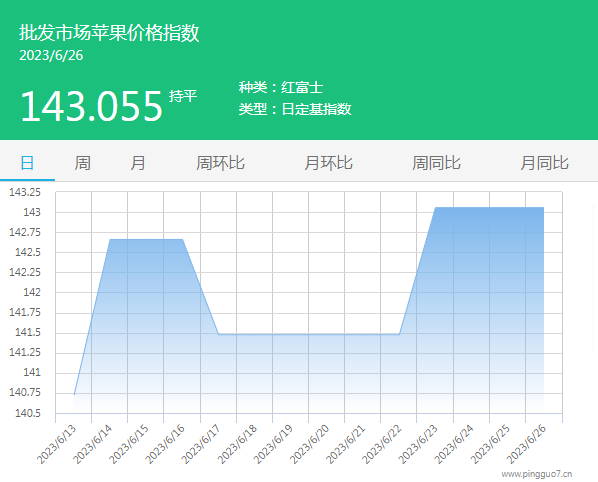Click the 2023/6/13 x-axis date label
Viewport: 598px width, 482px height.
tap(57, 444)
